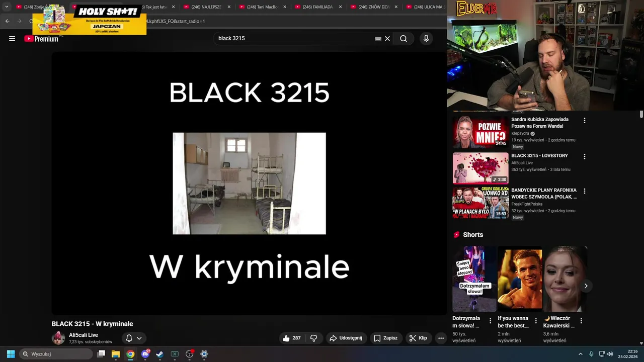Open options for If you wanna short
The image size is (644, 362).
click(535, 321)
